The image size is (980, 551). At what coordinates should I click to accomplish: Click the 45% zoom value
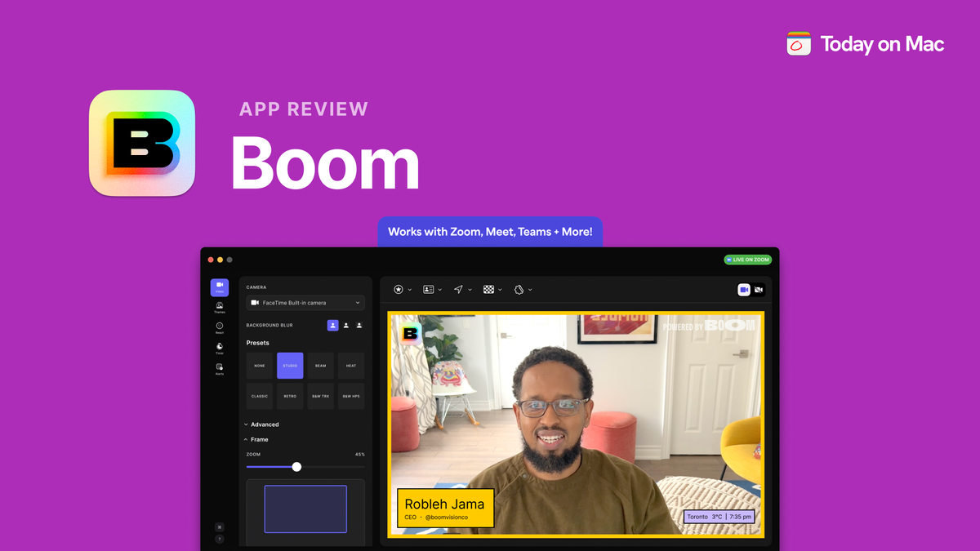tap(360, 455)
